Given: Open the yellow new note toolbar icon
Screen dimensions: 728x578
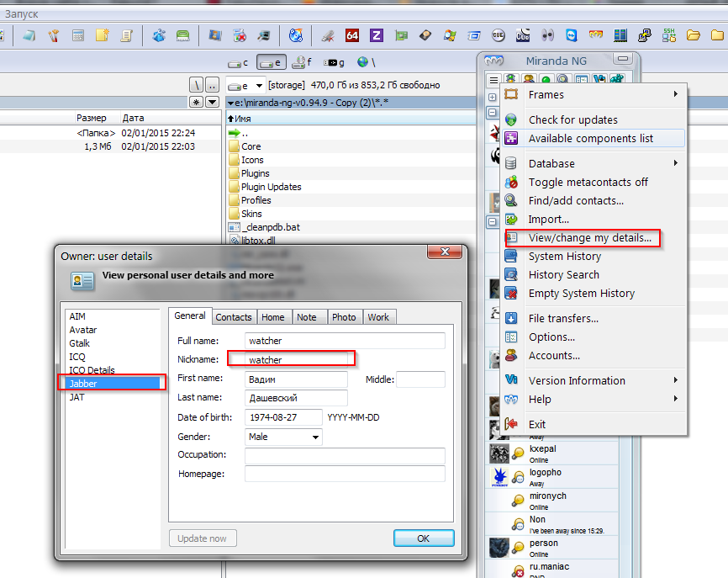Looking at the screenshot, I should (x=103, y=35).
